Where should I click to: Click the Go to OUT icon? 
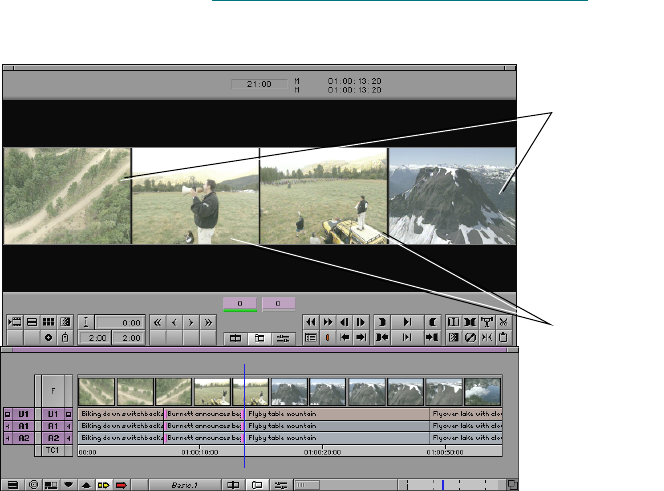(432, 338)
